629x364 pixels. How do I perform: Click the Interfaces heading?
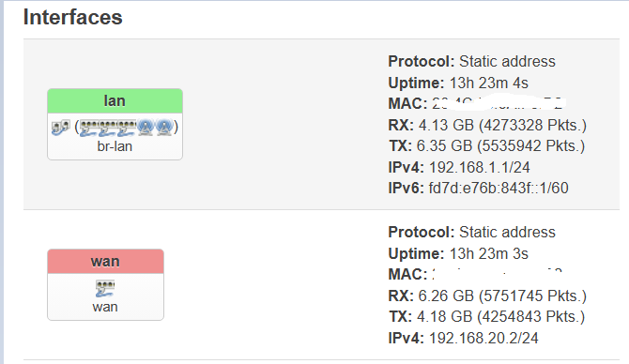(72, 17)
